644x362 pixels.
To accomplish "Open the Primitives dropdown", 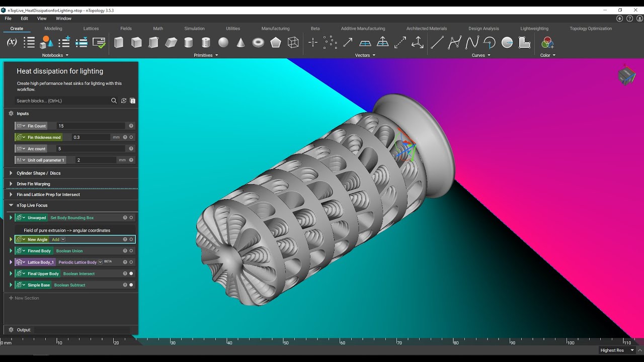I will pos(206,55).
